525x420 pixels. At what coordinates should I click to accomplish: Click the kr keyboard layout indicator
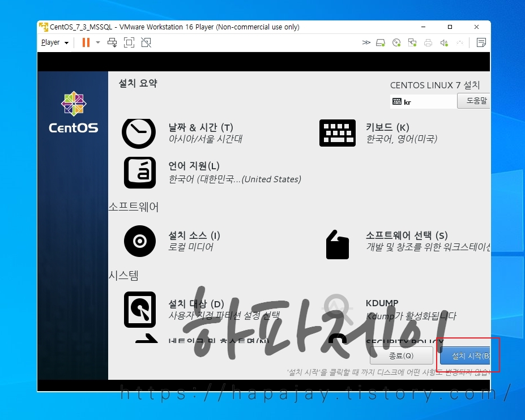(x=423, y=102)
